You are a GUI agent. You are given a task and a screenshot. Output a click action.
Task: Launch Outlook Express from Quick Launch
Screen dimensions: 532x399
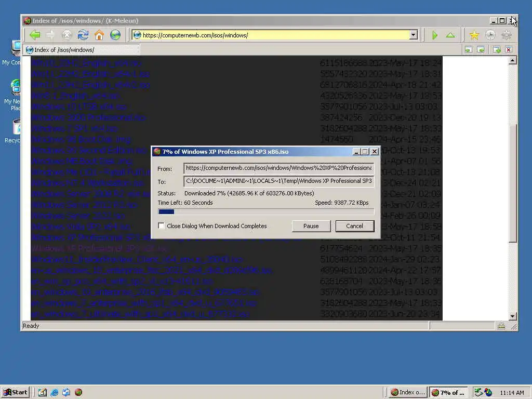(x=66, y=392)
